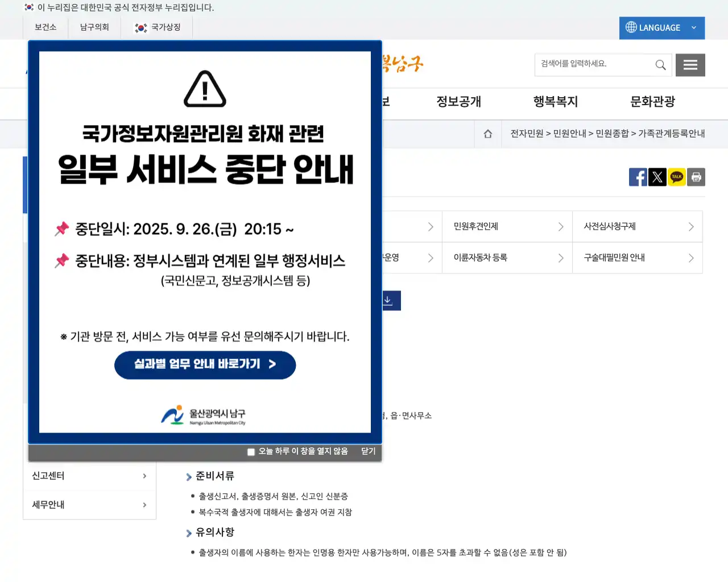Open 보건소 top link tab
728x582 pixels.
point(45,27)
